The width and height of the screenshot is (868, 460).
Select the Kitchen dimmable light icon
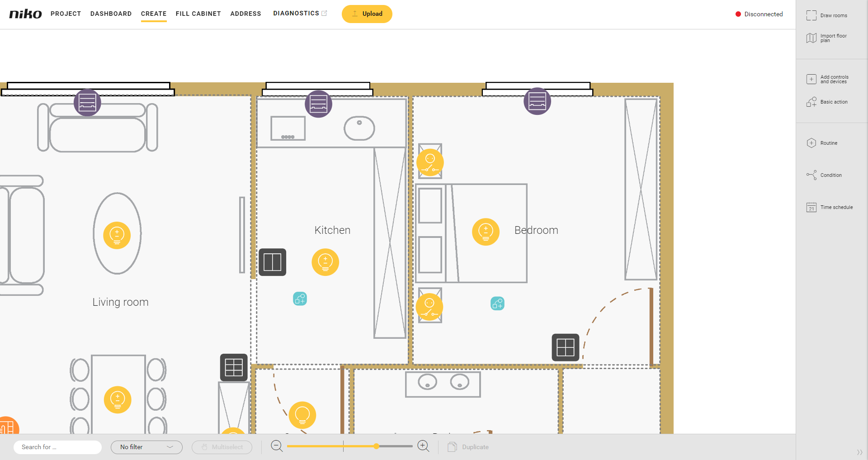[x=325, y=262]
